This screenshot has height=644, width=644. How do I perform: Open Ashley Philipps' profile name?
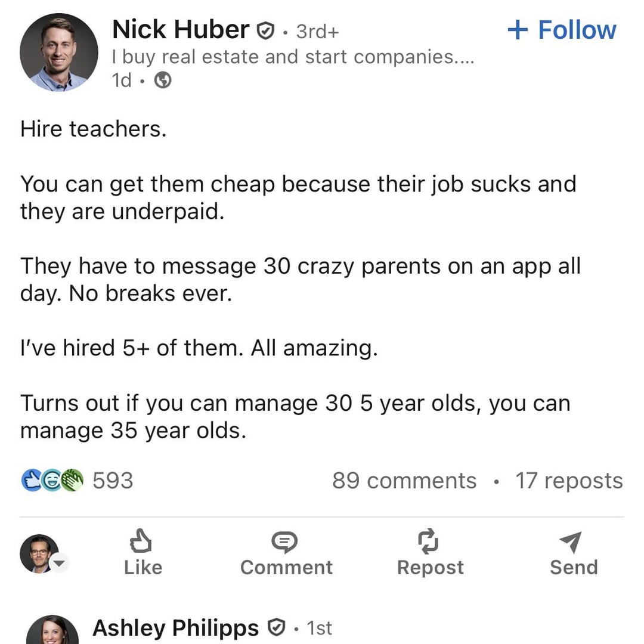pos(176,628)
